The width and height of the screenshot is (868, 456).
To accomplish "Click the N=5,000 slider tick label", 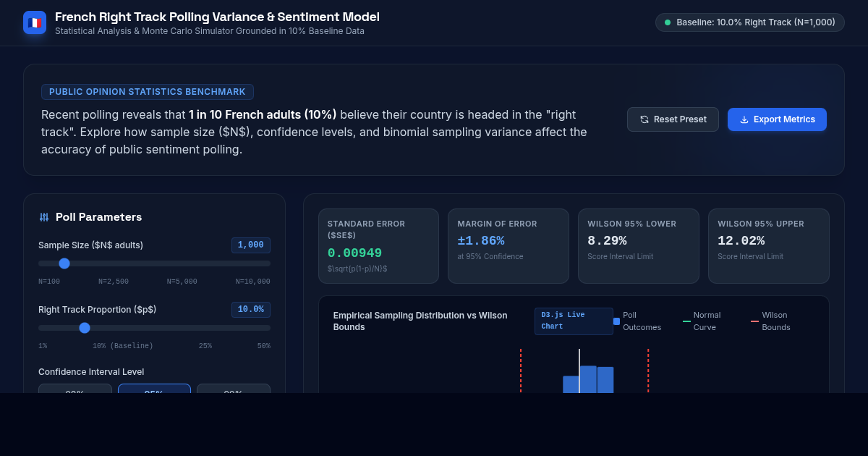I will (x=182, y=282).
